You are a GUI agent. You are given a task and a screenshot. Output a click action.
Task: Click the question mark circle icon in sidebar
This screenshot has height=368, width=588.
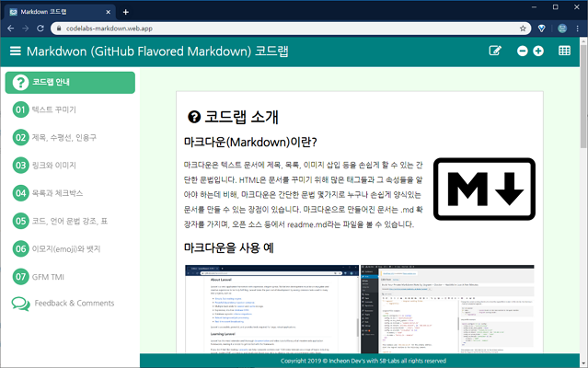tap(20, 83)
